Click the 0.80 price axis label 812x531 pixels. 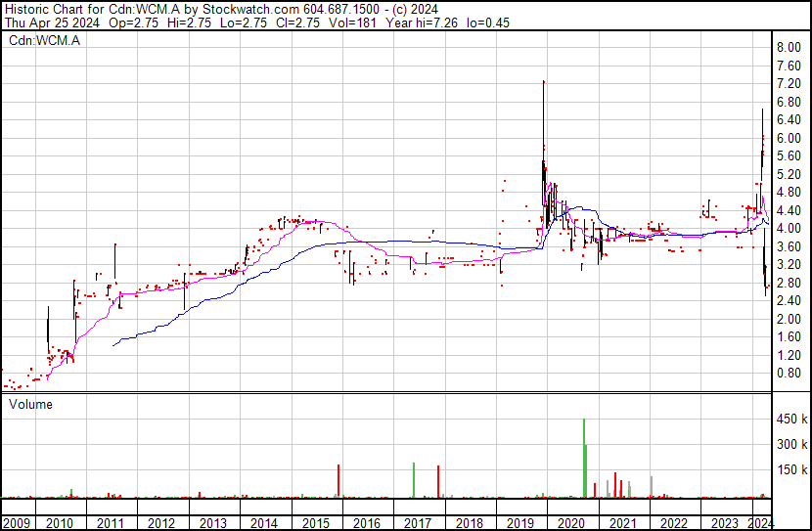tap(789, 374)
